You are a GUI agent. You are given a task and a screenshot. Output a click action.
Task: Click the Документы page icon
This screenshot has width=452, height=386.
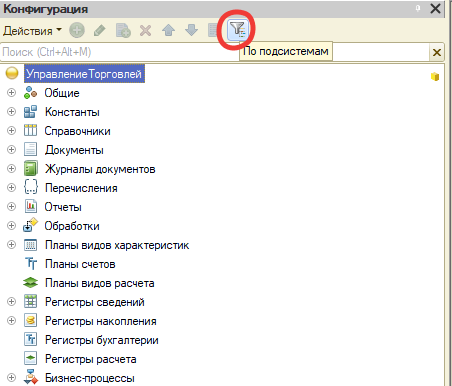(30, 149)
